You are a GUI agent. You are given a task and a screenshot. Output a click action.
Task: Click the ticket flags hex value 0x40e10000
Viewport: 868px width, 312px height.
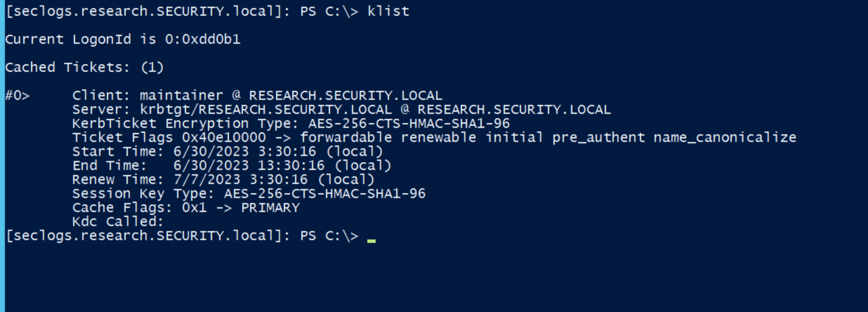click(x=224, y=138)
